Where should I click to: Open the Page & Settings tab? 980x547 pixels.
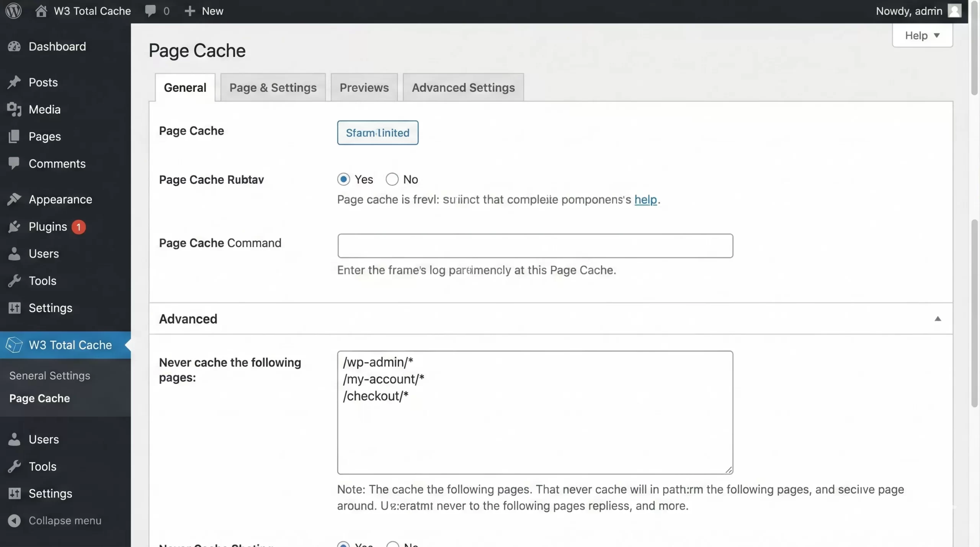pyautogui.click(x=273, y=87)
